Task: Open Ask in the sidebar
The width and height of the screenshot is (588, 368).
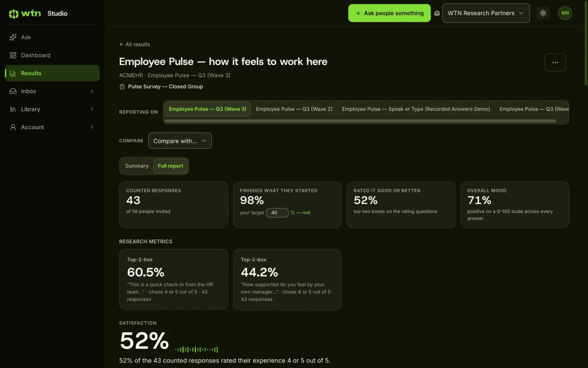Action: pyautogui.click(x=52, y=37)
